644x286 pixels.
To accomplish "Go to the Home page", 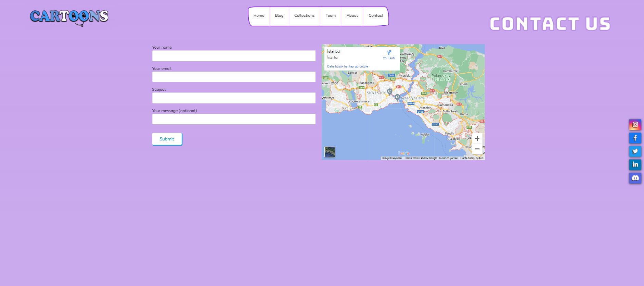I will click(259, 16).
